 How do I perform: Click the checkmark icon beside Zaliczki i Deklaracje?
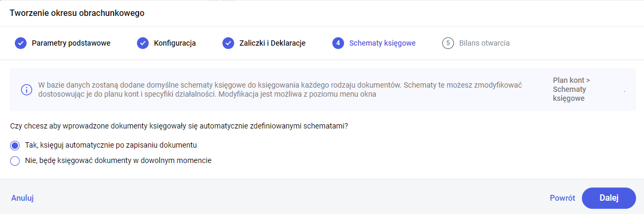pyautogui.click(x=228, y=43)
